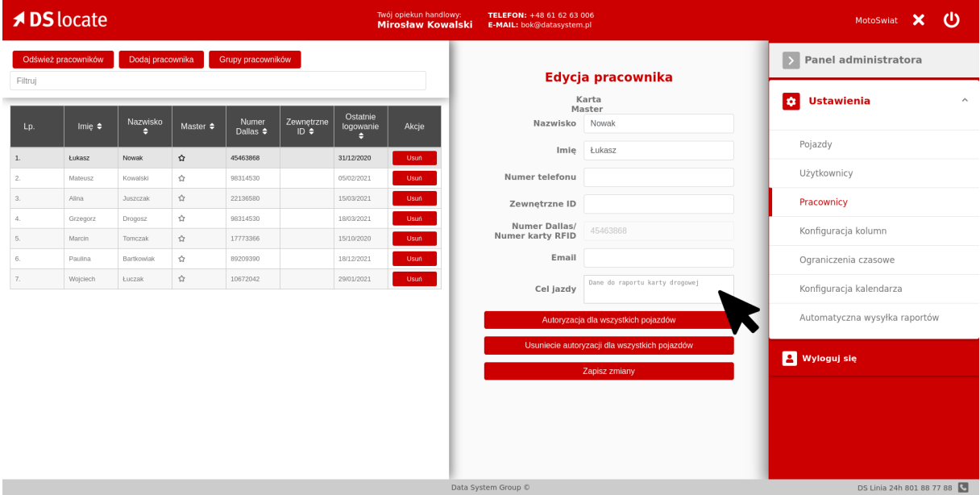The width and height of the screenshot is (980, 495).
Task: Click the last login date 29/01/2021
Action: [x=361, y=279]
